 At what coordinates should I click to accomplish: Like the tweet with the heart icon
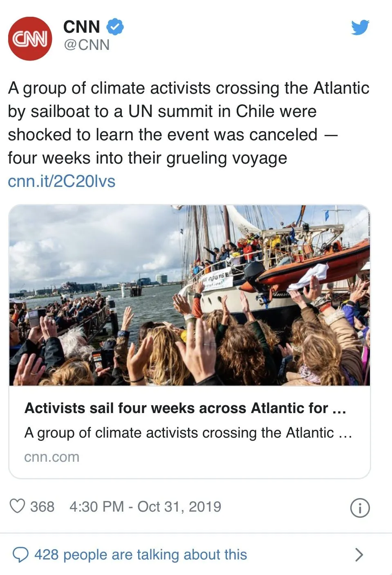[x=17, y=506]
